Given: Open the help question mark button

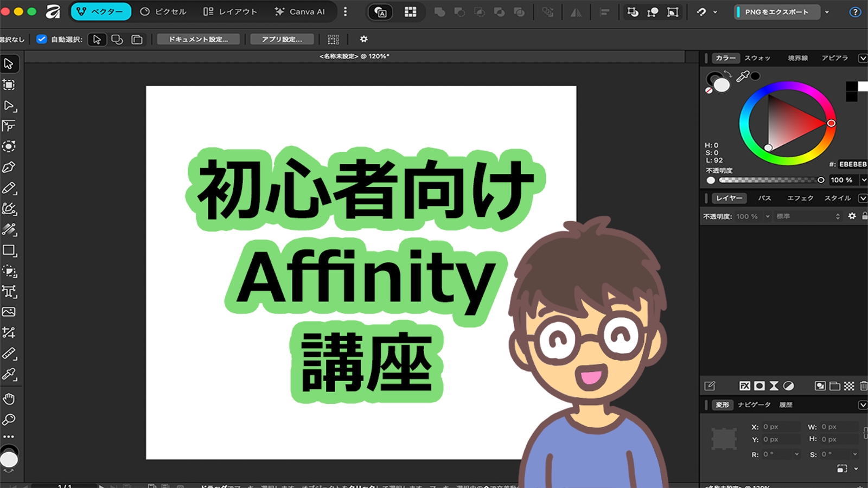Looking at the screenshot, I should click(x=855, y=11).
